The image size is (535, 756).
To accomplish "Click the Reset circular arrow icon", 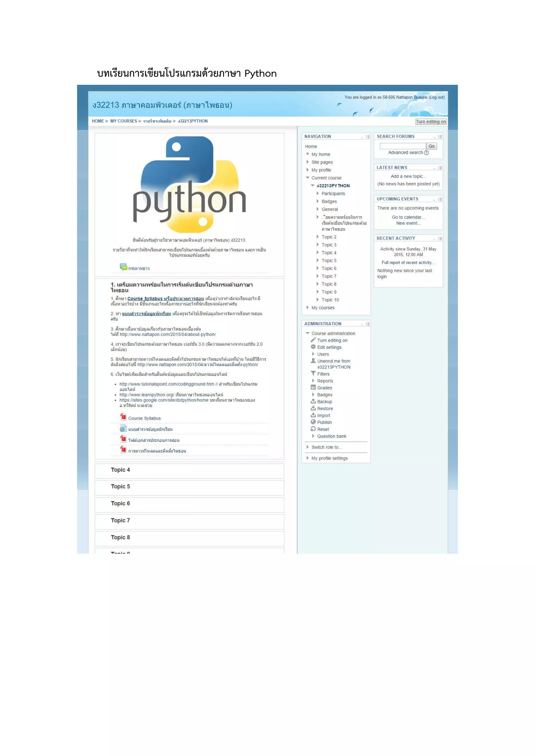I will [x=313, y=429].
